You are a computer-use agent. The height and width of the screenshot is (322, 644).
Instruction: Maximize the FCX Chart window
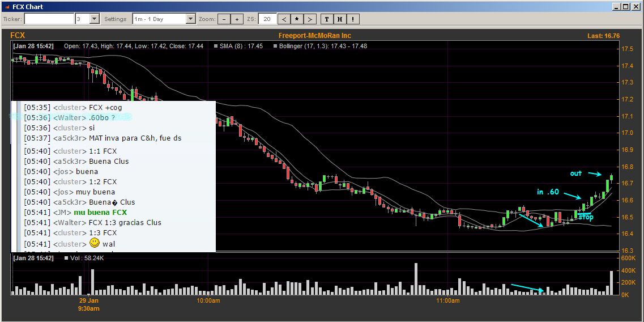pyautogui.click(x=625, y=7)
